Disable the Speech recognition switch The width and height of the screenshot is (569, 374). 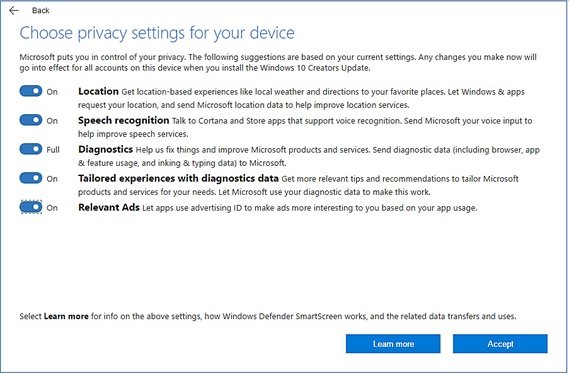31,120
